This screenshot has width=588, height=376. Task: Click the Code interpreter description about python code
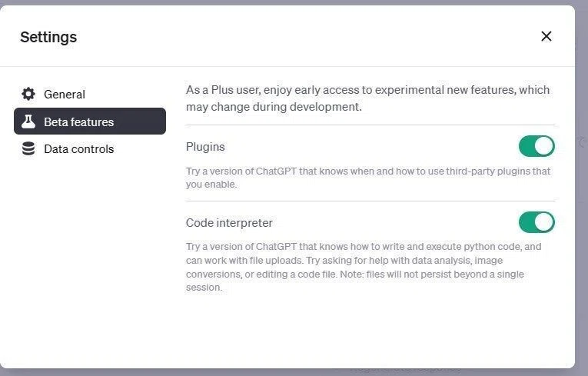click(x=364, y=267)
